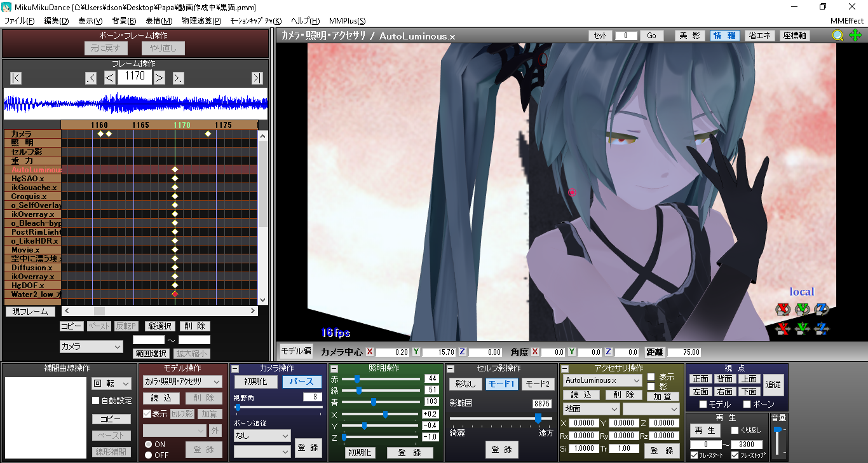Viewport: 868px width, 463px height.
Task: Click the audio waveform display
Action: tap(135, 103)
